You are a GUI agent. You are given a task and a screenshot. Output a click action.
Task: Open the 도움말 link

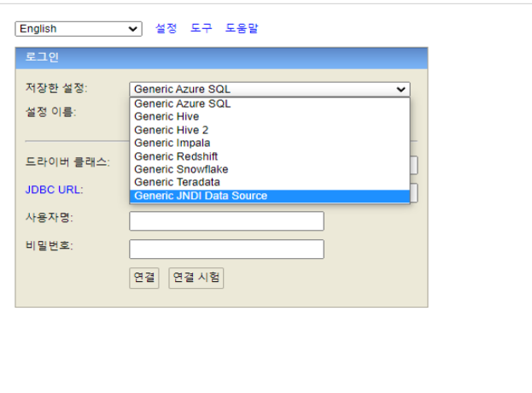click(x=242, y=28)
